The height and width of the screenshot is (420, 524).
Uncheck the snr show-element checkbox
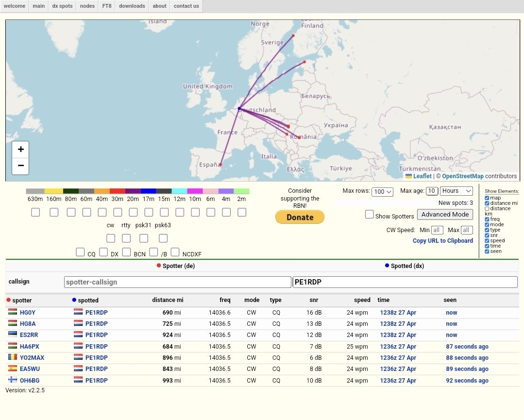pyautogui.click(x=487, y=235)
